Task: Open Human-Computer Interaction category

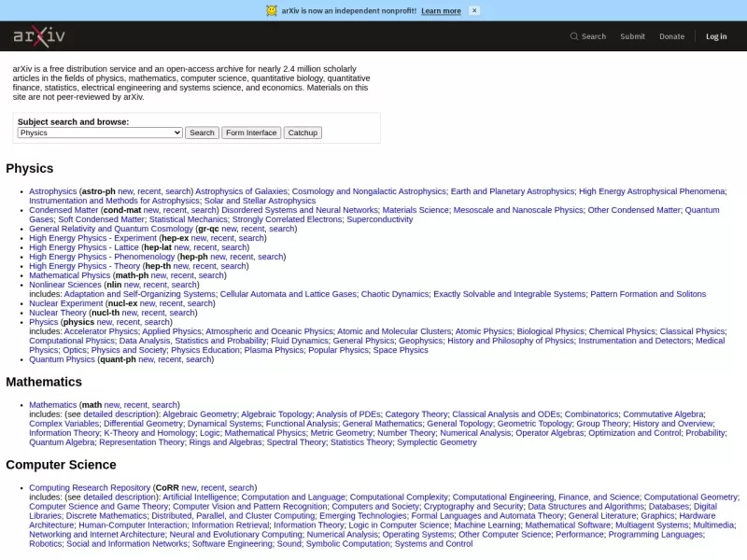Action: (133, 525)
